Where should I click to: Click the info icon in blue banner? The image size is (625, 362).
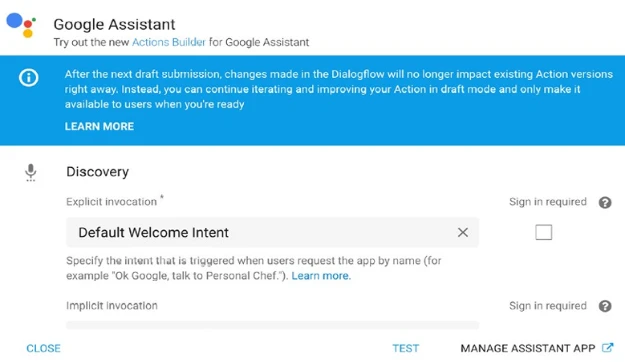click(x=29, y=77)
